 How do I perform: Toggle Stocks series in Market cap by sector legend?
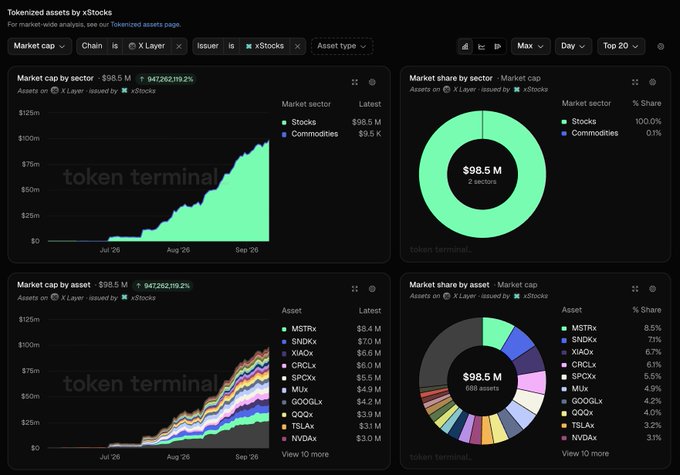pos(331,122)
